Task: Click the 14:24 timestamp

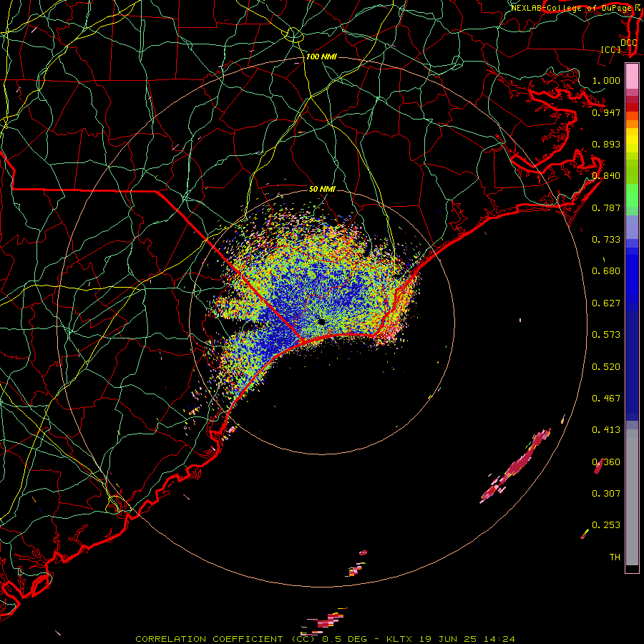Action: pyautogui.click(x=498, y=639)
